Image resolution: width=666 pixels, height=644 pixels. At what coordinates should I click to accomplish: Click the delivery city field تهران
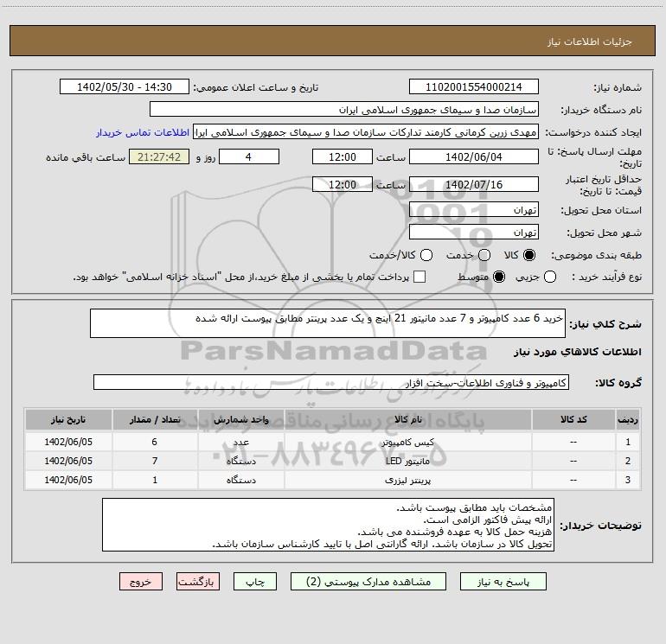coord(474,232)
